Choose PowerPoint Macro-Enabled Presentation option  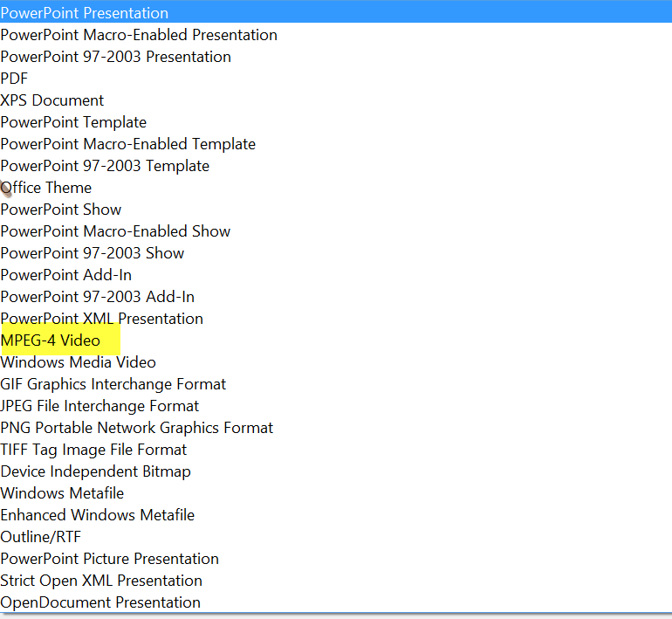pos(336,35)
